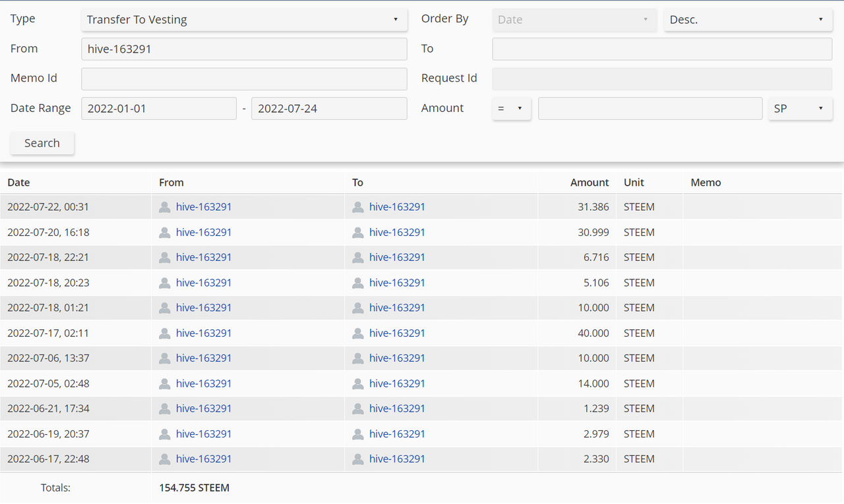The height and width of the screenshot is (504, 844).
Task: Click the From user icon in 2022-06-19 row
Action: coord(165,434)
